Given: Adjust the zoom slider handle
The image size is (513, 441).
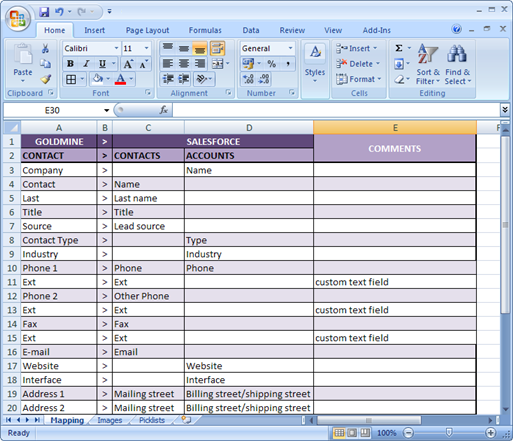Looking at the screenshot, I should pyautogui.click(x=449, y=433).
